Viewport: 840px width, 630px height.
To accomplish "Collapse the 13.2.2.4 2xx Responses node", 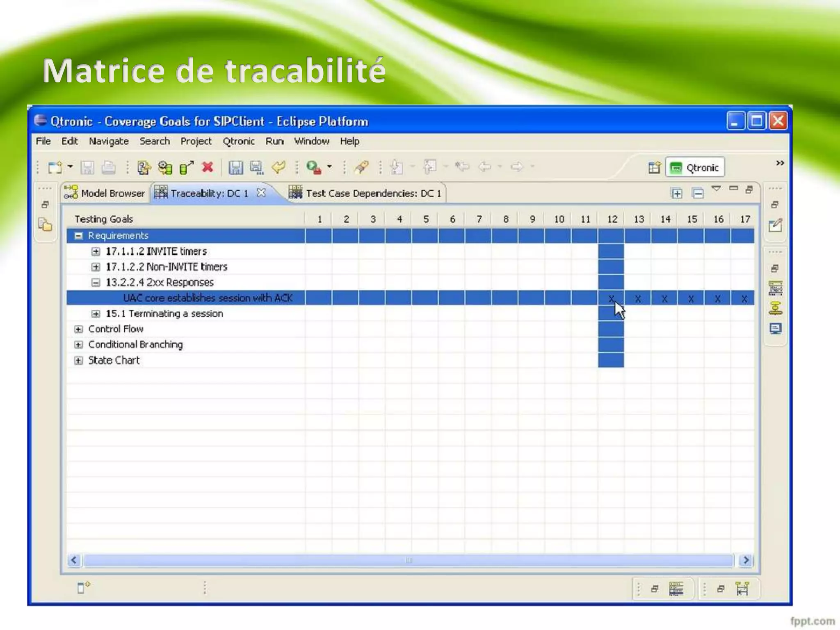I will pos(96,282).
